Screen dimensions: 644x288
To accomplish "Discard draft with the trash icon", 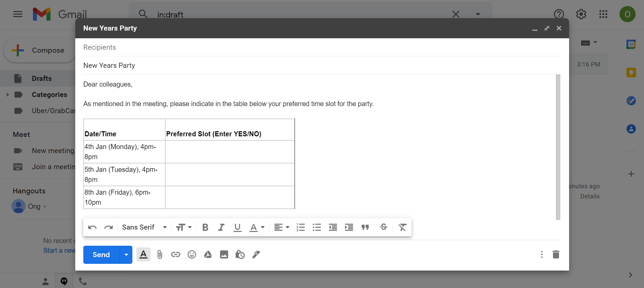I will tap(556, 255).
